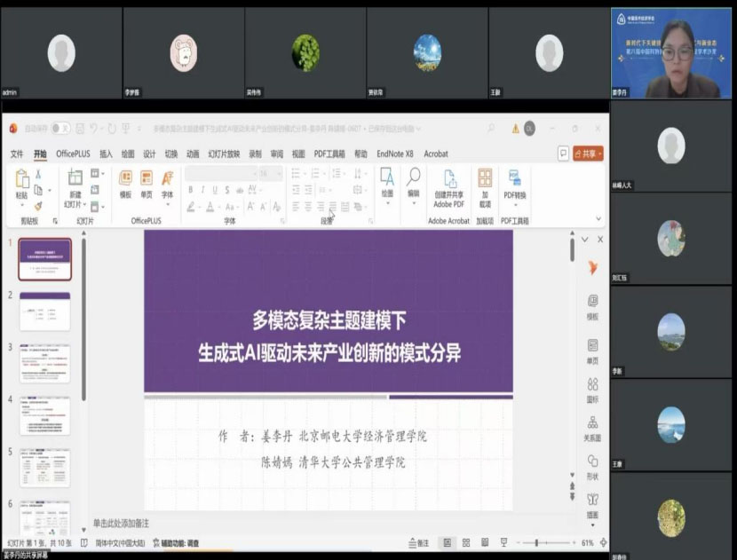Click the 共享 share button
The height and width of the screenshot is (560, 737).
tap(588, 154)
